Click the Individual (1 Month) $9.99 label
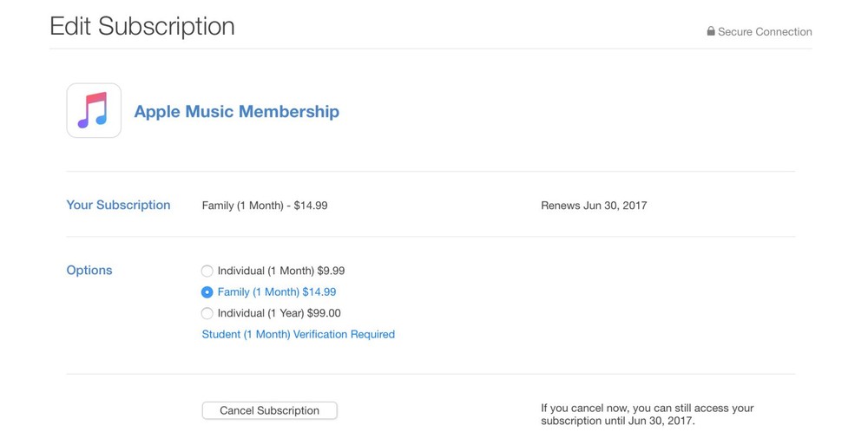 click(280, 271)
